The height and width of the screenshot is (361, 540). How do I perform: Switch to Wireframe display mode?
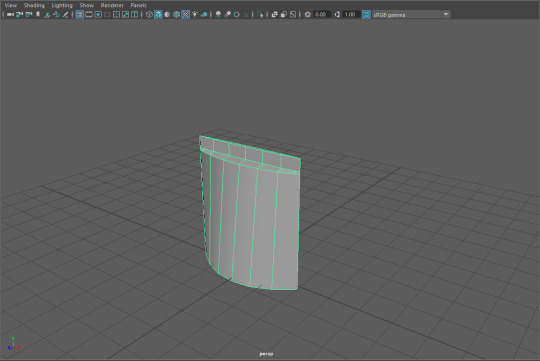click(x=149, y=14)
